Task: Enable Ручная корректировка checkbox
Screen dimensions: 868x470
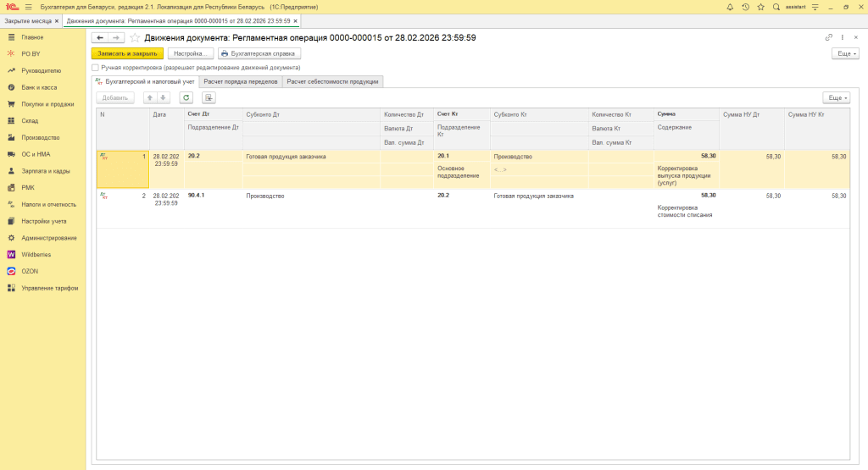Action: point(95,68)
